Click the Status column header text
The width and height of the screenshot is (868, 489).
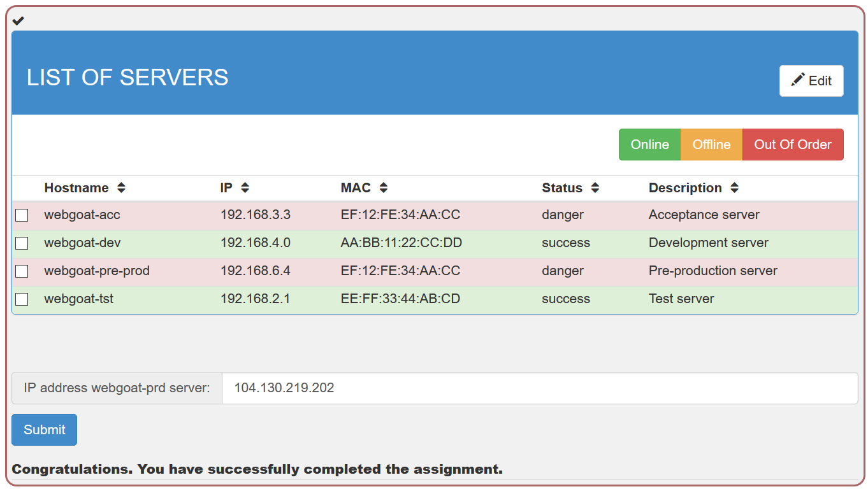562,188
